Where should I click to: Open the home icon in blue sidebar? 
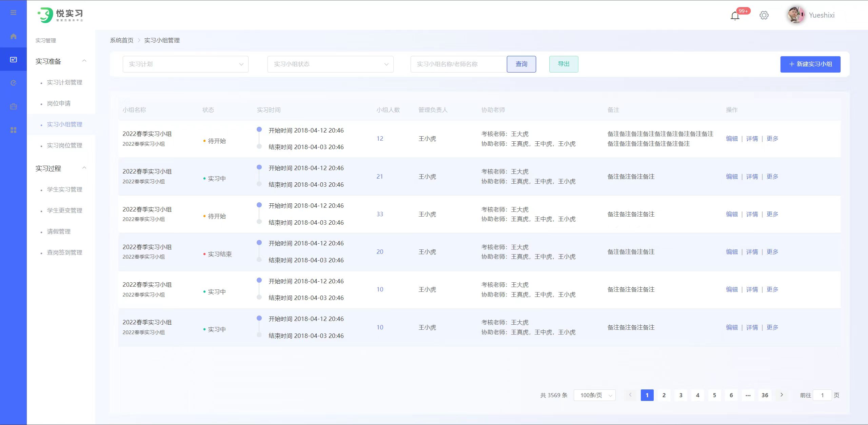coord(13,36)
